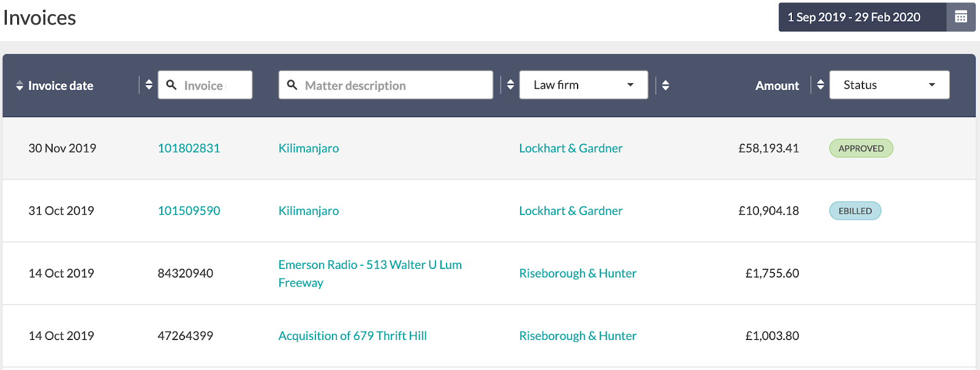Viewport: 980px width, 370px height.
Task: Sort by law firm arrows
Action: tap(510, 85)
